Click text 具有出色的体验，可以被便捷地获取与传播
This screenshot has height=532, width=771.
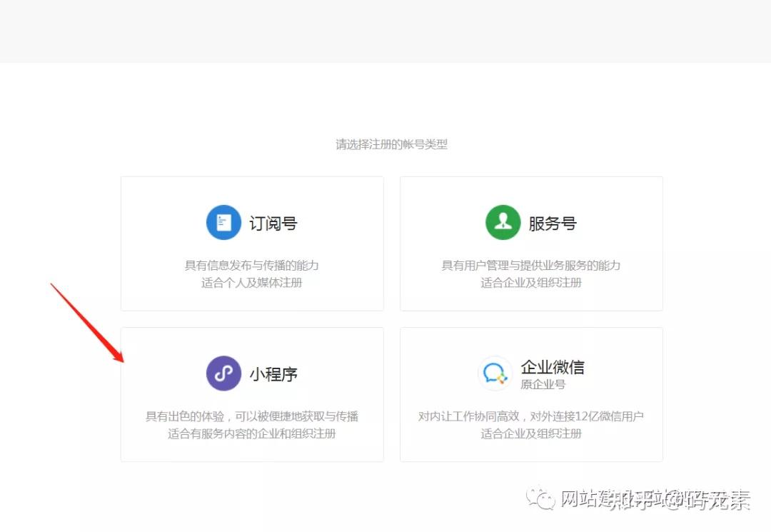pos(252,416)
